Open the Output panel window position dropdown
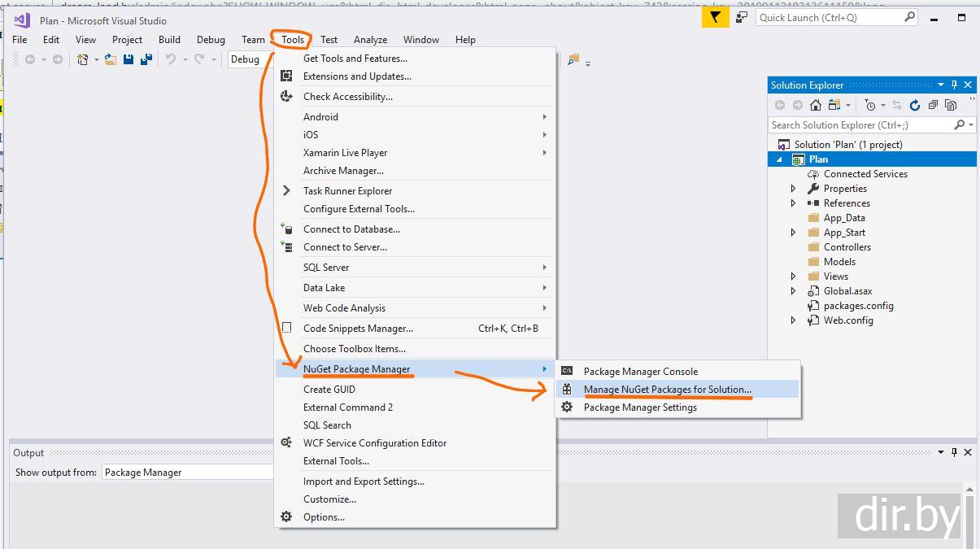This screenshot has width=980, height=549. click(x=940, y=453)
